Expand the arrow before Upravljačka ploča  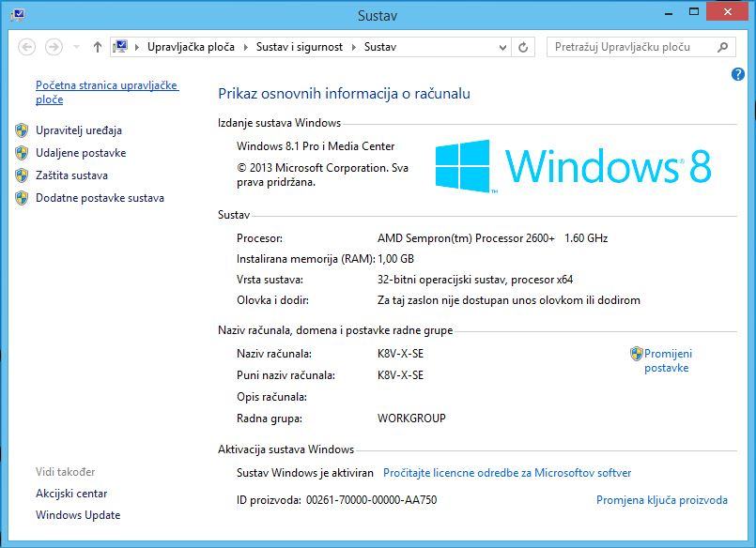(137, 47)
